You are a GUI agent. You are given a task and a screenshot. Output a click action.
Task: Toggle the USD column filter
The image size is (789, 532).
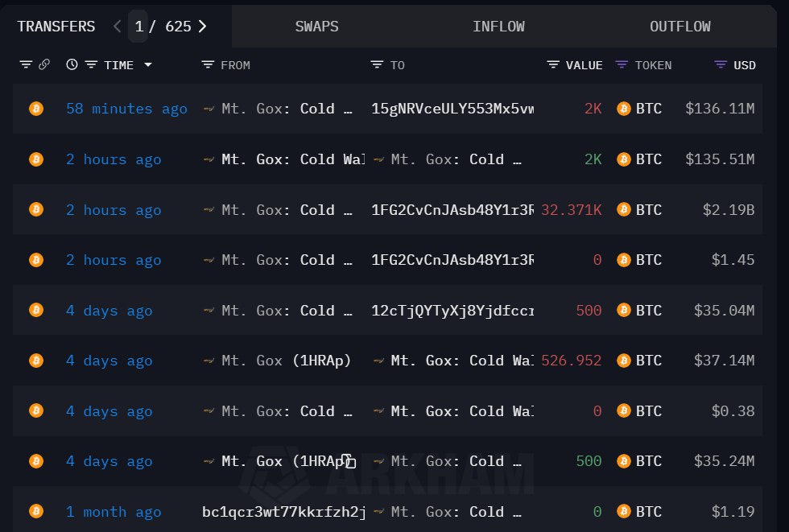(721, 65)
